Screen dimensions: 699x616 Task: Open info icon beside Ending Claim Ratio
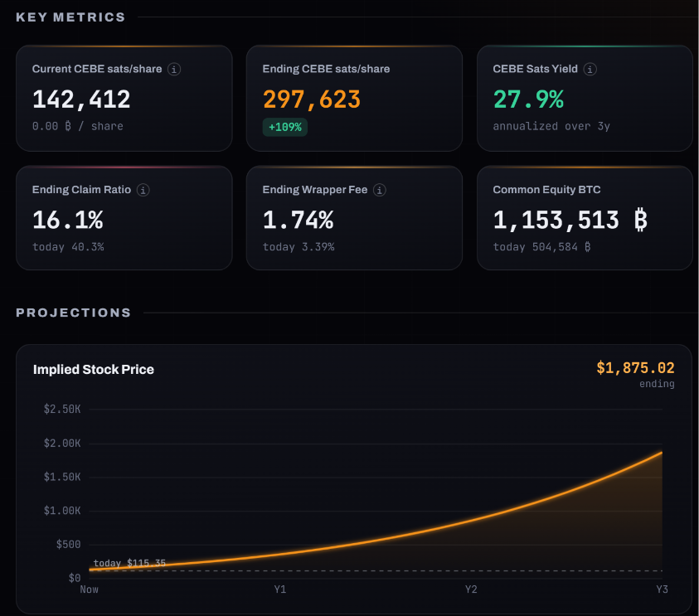(x=143, y=190)
